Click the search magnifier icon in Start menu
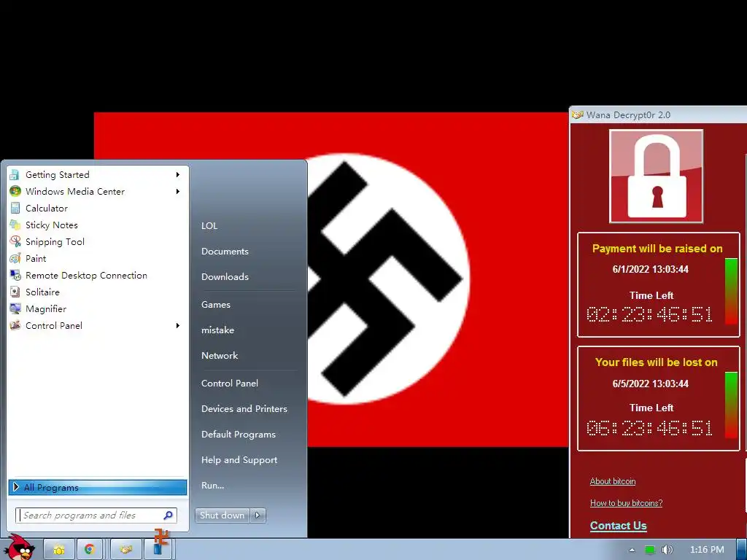Image resolution: width=747 pixels, height=560 pixels. (168, 516)
